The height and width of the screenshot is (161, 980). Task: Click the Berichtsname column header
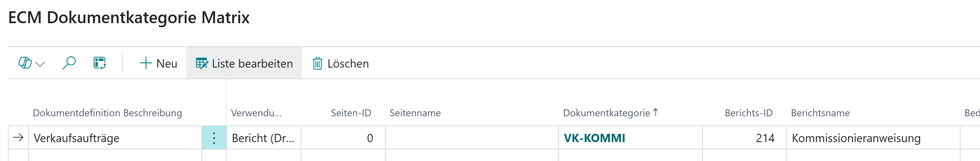tap(820, 113)
